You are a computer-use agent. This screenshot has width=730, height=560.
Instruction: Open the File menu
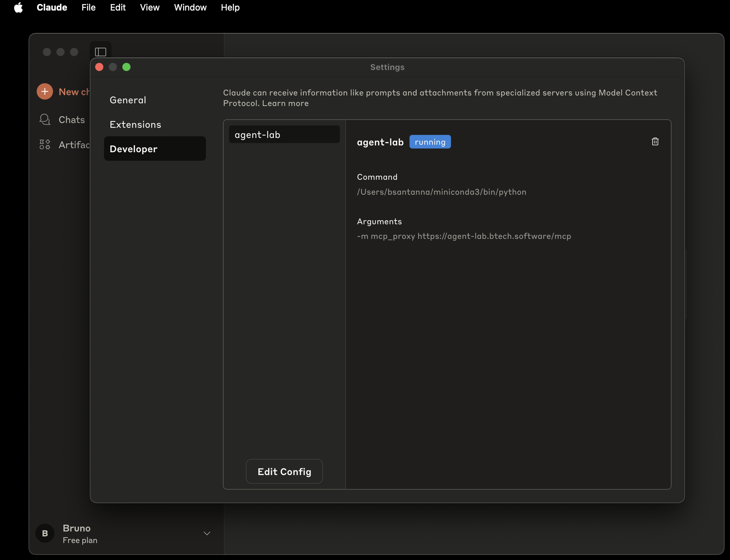[x=89, y=7]
